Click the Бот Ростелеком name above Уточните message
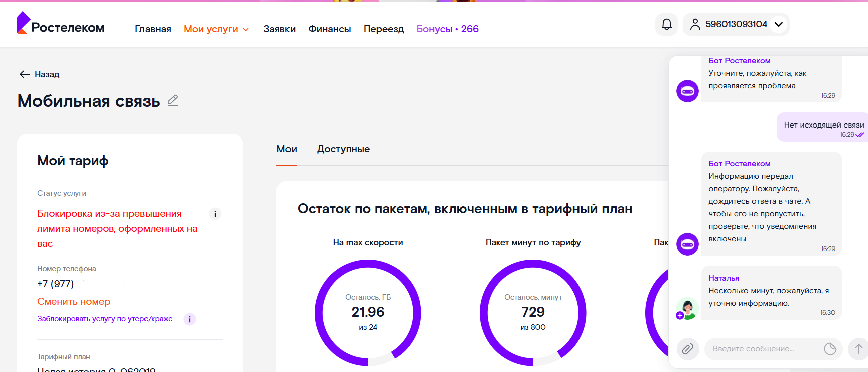868x372 pixels. [x=740, y=61]
